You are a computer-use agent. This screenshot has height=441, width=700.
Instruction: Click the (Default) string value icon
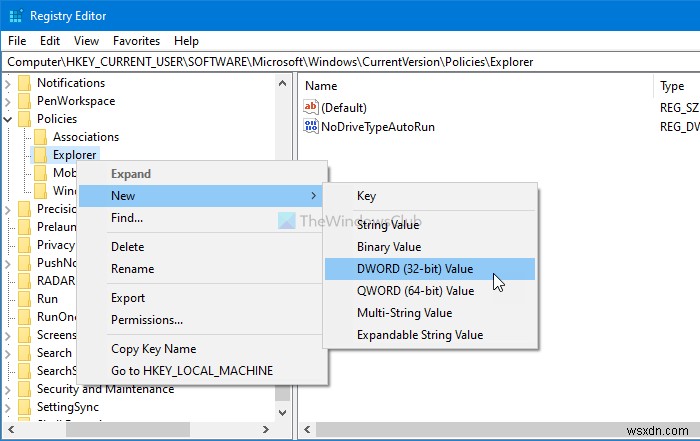[x=311, y=107]
